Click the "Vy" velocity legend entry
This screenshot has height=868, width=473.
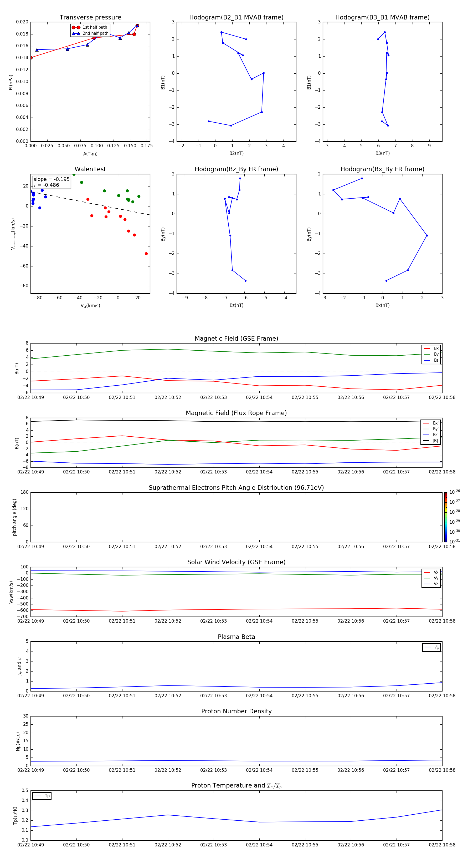click(x=431, y=578)
